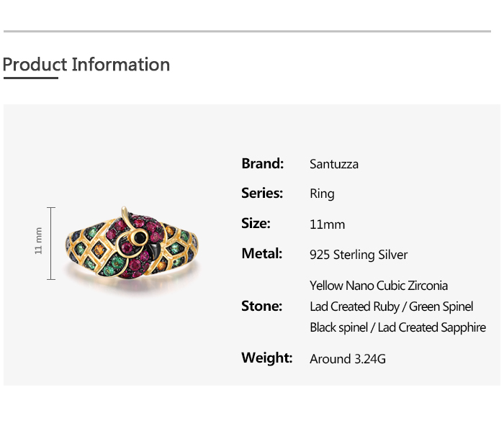The height and width of the screenshot is (423, 504).
Task: Select the 925 Sterling Silver text
Action: click(x=359, y=255)
